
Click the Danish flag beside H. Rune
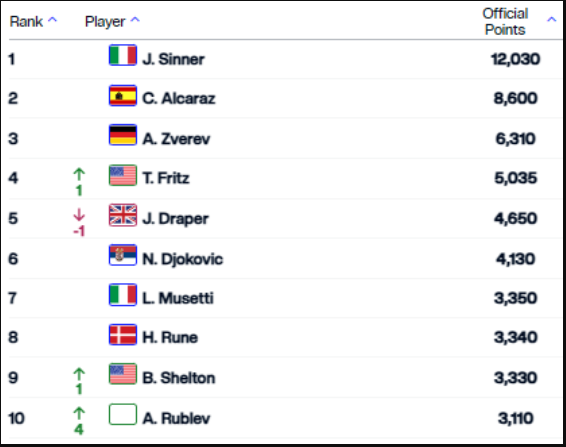pos(123,335)
